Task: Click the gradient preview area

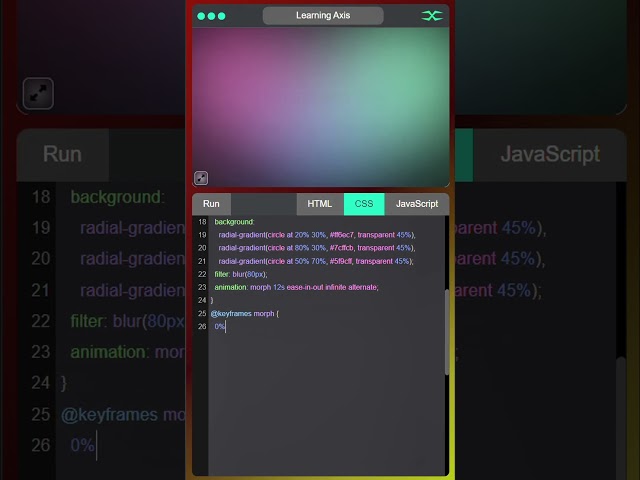Action: coord(321,107)
